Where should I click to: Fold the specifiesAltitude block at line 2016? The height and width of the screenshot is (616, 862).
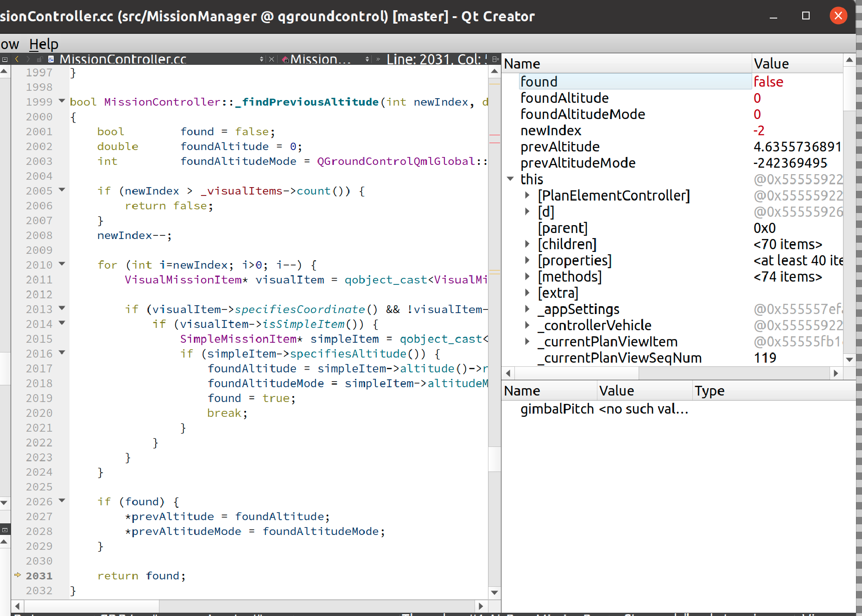point(62,352)
